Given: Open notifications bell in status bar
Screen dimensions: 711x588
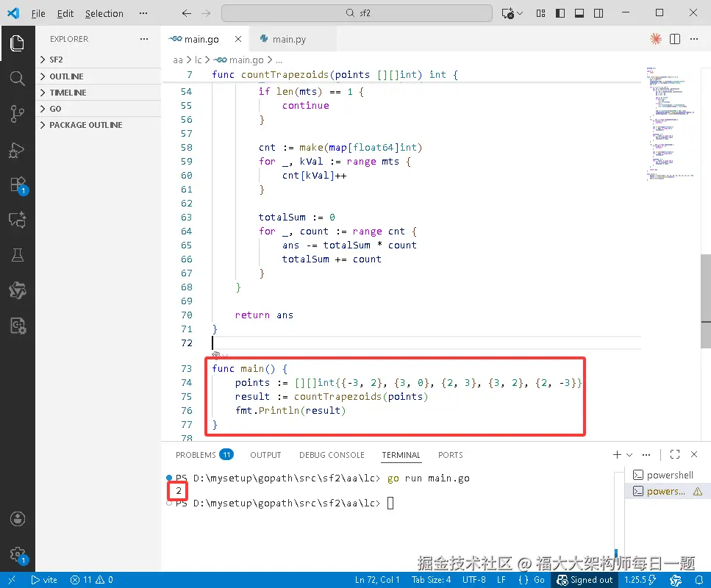Looking at the screenshot, I should coord(699,580).
